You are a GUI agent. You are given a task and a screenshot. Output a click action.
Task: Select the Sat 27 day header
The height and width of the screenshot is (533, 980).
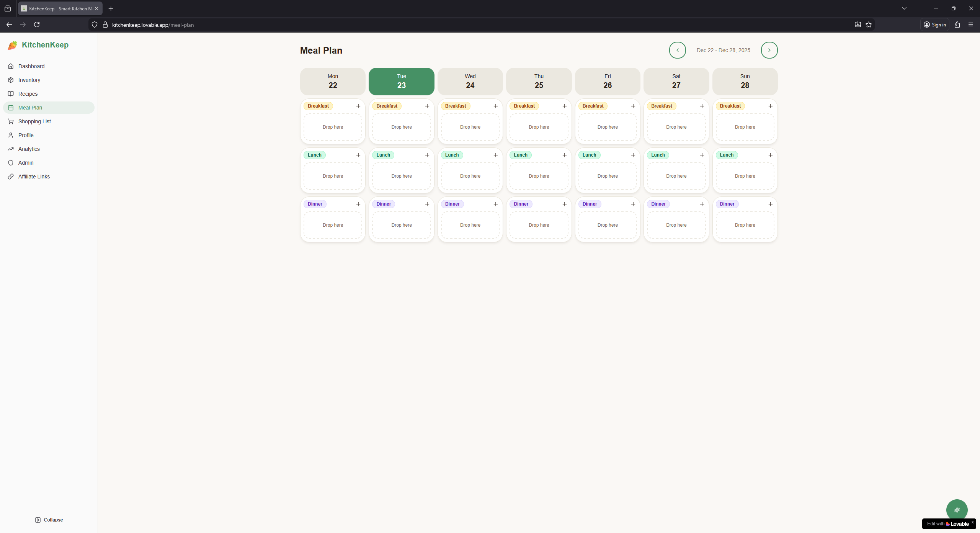pos(676,82)
